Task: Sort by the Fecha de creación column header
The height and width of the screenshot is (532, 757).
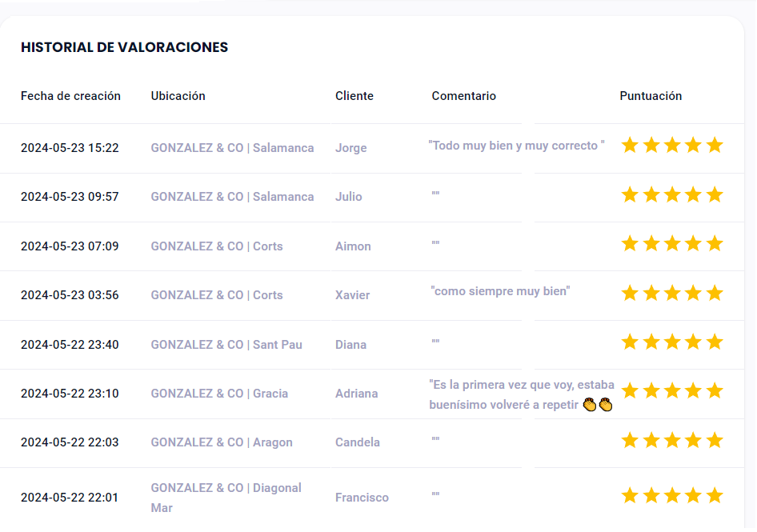Action: tap(70, 96)
